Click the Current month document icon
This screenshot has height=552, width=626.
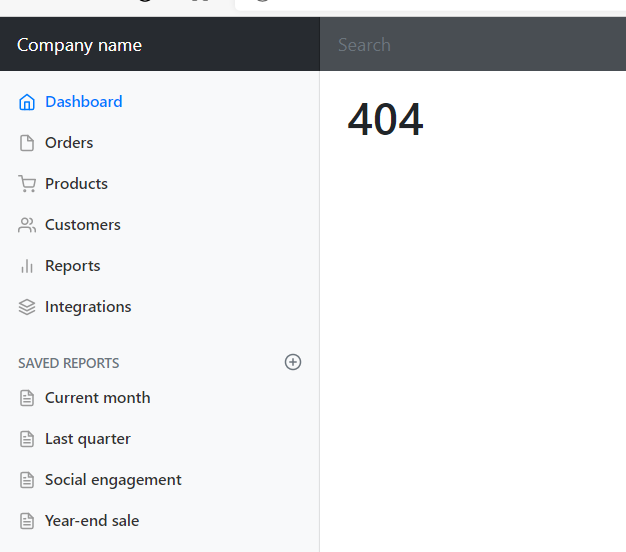coord(27,398)
